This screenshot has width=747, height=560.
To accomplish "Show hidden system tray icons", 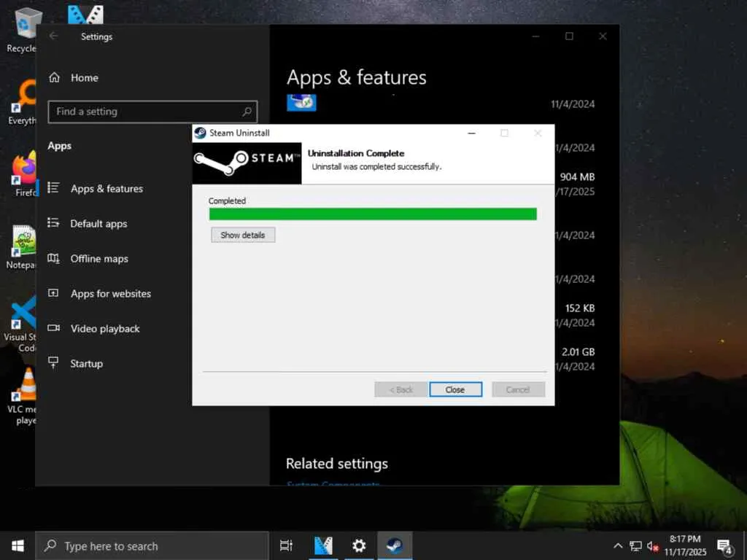I will pyautogui.click(x=618, y=545).
